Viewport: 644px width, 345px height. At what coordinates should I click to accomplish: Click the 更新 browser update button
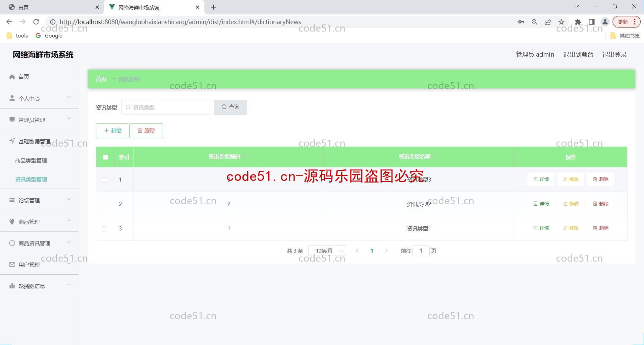click(627, 22)
